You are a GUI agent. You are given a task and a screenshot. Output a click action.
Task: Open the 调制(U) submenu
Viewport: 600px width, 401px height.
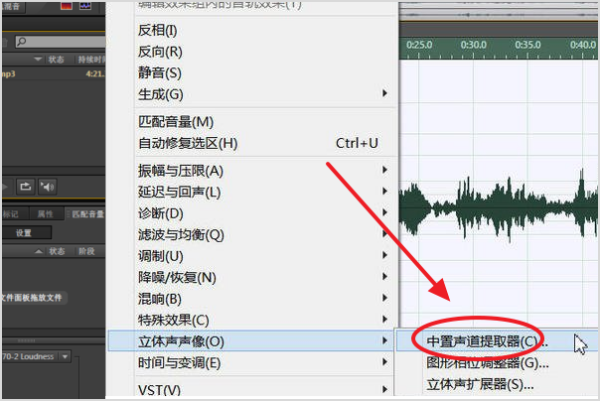coord(264,256)
